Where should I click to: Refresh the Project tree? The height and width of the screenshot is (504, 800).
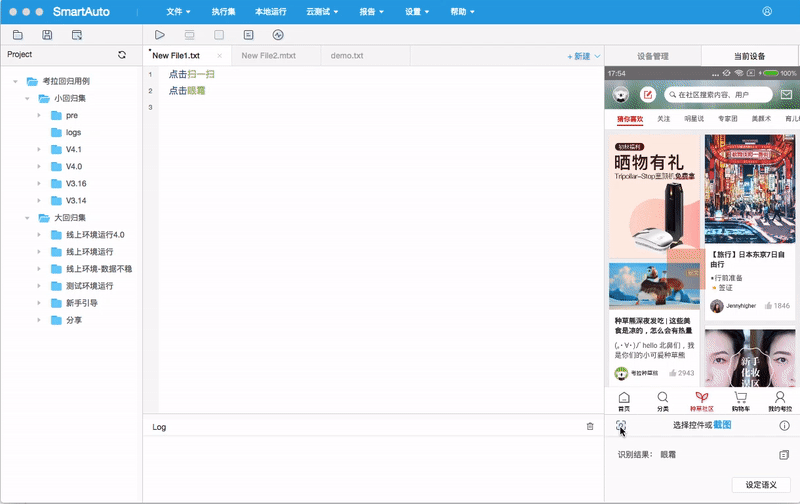tap(121, 55)
